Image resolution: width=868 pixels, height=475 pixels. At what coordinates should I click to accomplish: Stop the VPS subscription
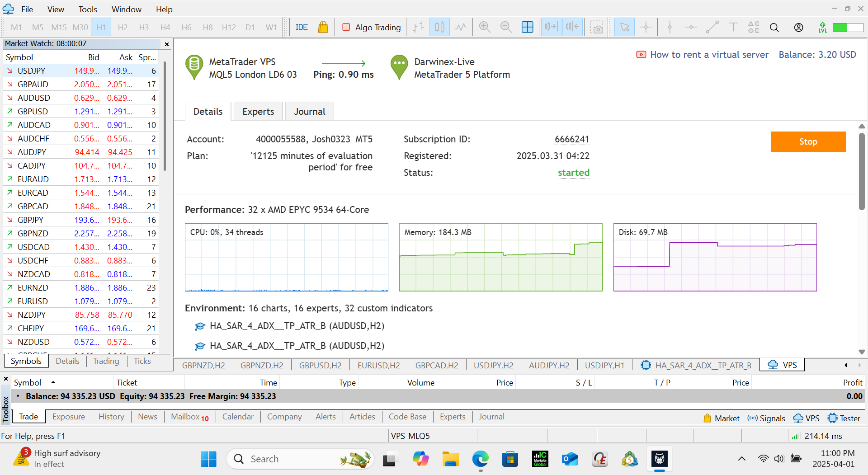coord(808,141)
